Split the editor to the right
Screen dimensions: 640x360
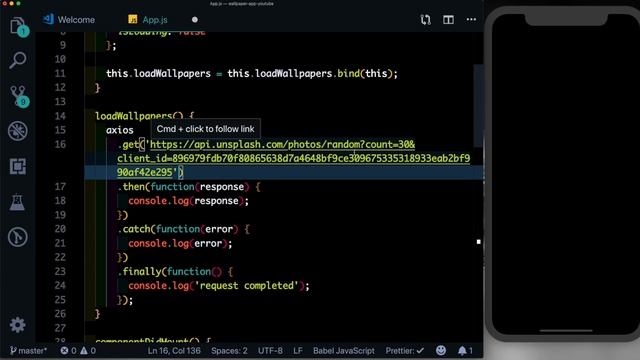(x=448, y=20)
